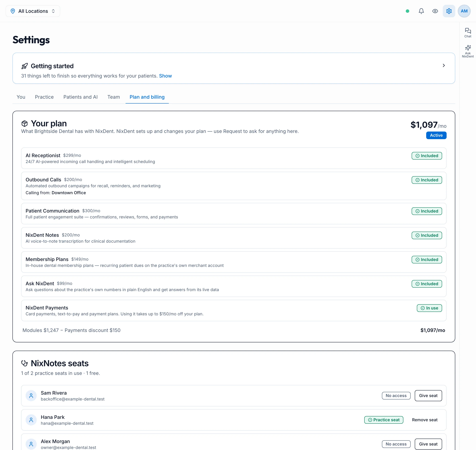476x450 pixels.
Task: Click the Your plan box icon
Action: [x=24, y=124]
